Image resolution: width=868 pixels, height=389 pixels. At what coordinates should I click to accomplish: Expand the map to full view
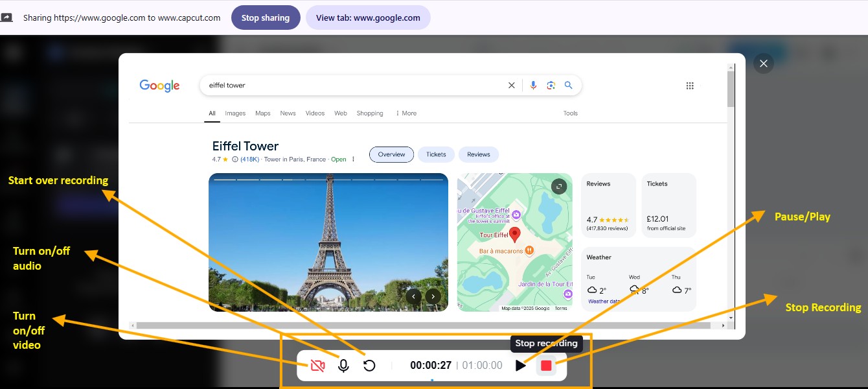[x=559, y=187]
